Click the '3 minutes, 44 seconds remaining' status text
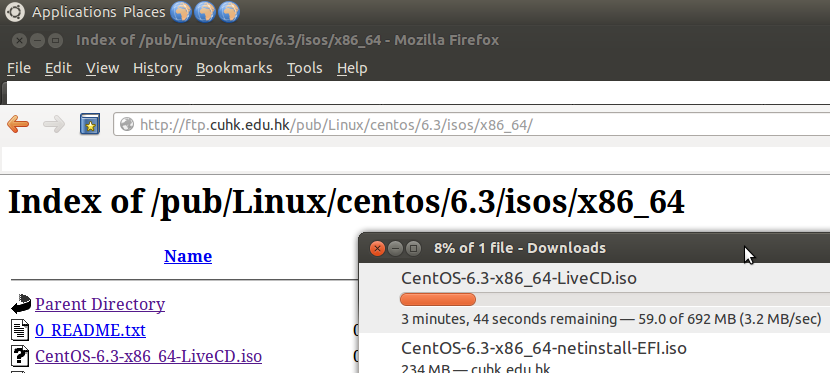 (509, 319)
